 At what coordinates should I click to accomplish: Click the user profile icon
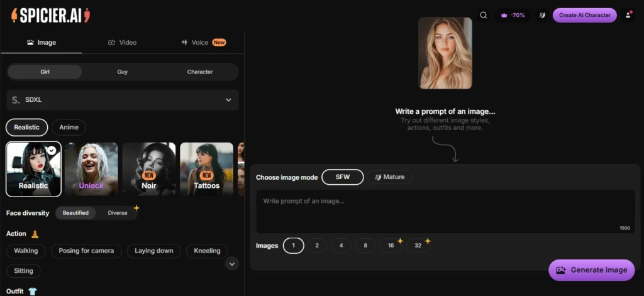coord(628,15)
